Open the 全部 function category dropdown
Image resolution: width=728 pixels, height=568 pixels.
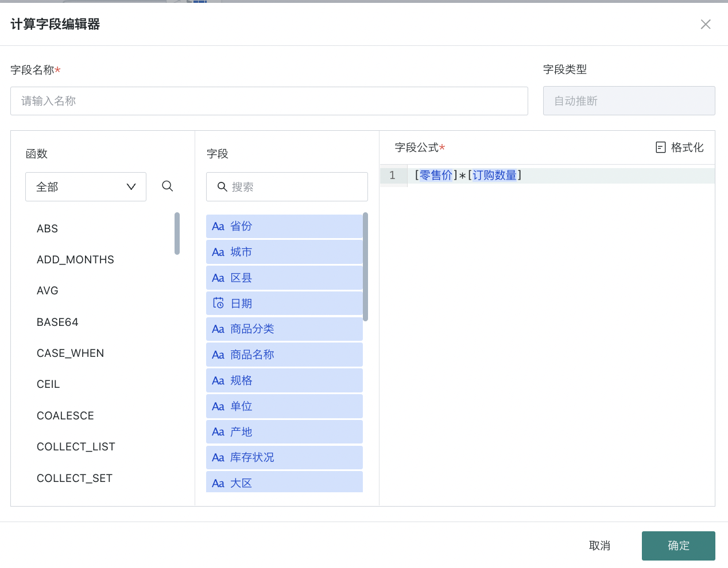[86, 186]
